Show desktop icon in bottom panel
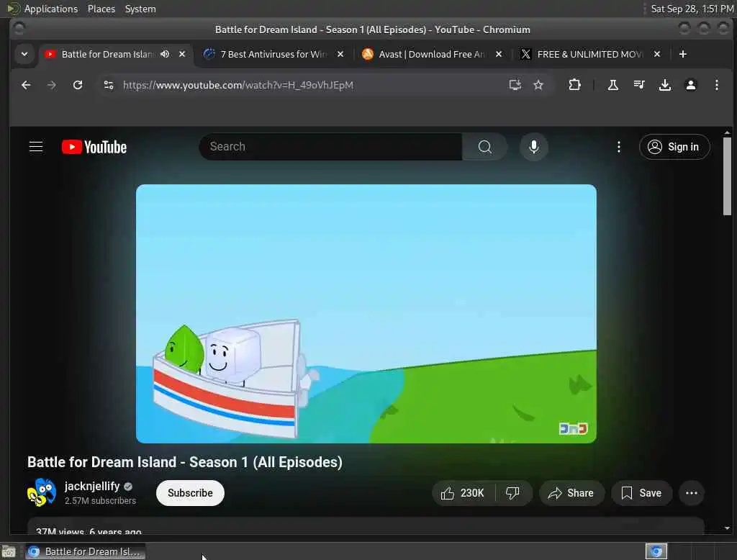 coord(9,551)
